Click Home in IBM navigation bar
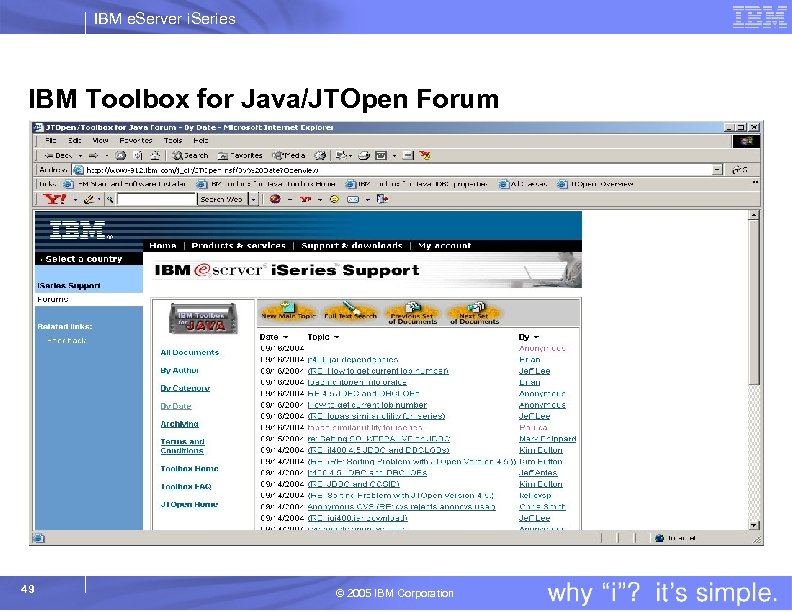 [163, 245]
